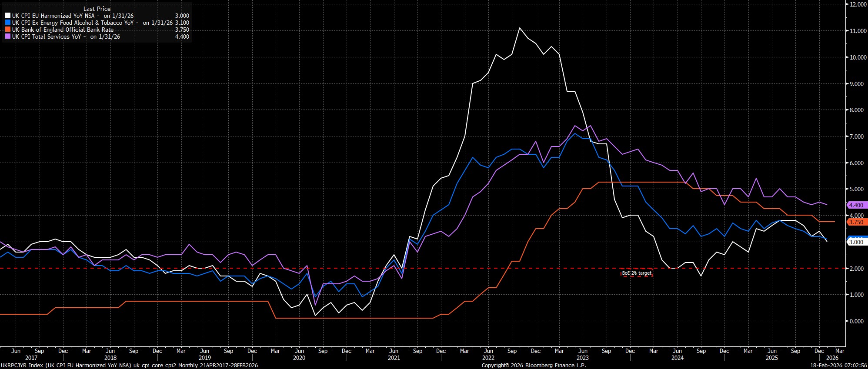Click the 2023 year label on the time axis
868x369 pixels.
(582, 358)
